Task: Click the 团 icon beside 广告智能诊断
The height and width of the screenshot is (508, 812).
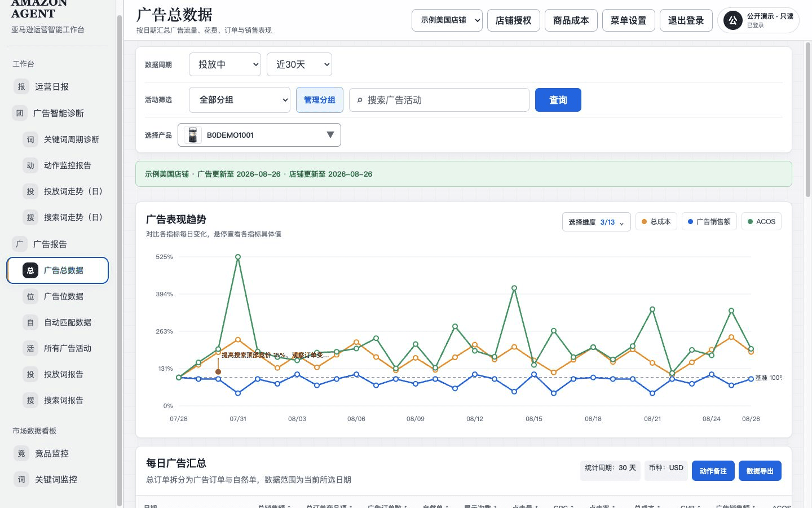Action: (x=20, y=113)
